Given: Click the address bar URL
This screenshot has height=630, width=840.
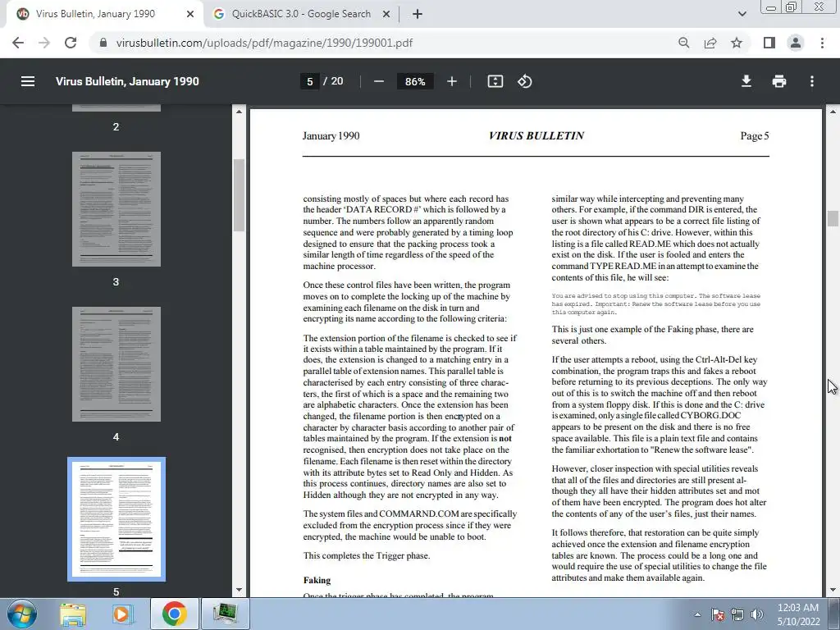Looking at the screenshot, I should pos(264,43).
